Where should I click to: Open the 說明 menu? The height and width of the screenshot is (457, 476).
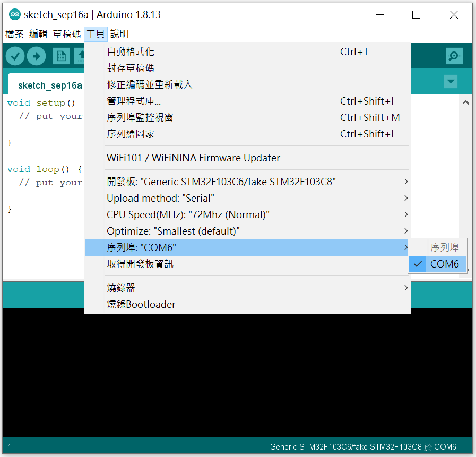(119, 34)
